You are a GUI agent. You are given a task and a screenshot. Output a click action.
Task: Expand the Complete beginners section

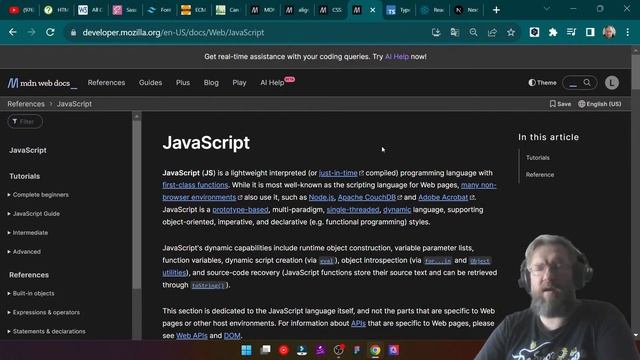coord(38,195)
